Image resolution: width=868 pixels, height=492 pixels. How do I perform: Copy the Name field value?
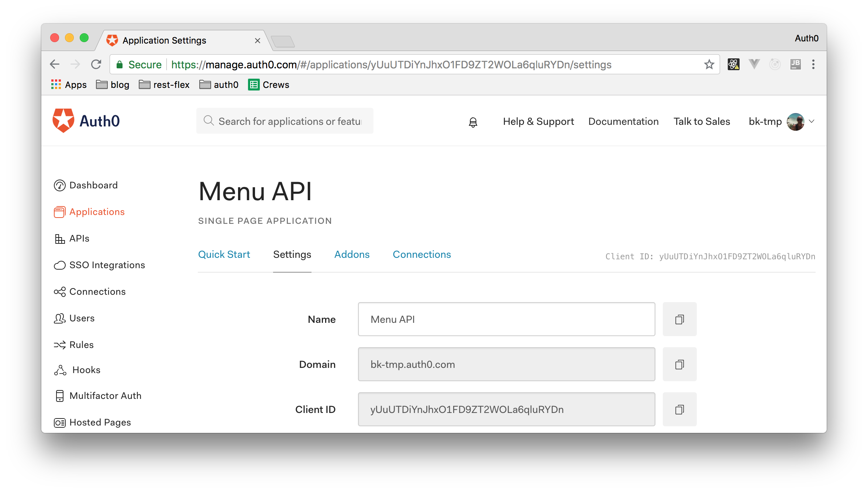click(679, 320)
